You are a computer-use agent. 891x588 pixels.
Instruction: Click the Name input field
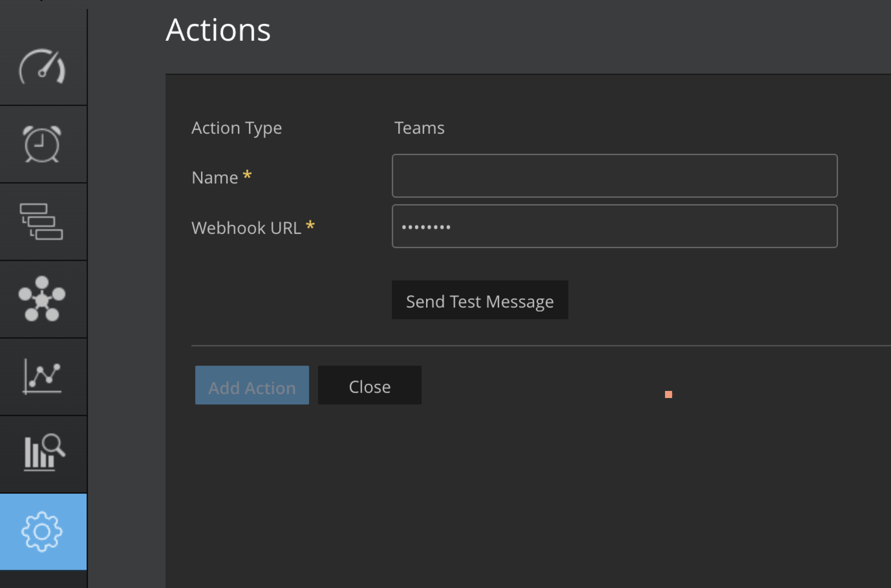(615, 175)
